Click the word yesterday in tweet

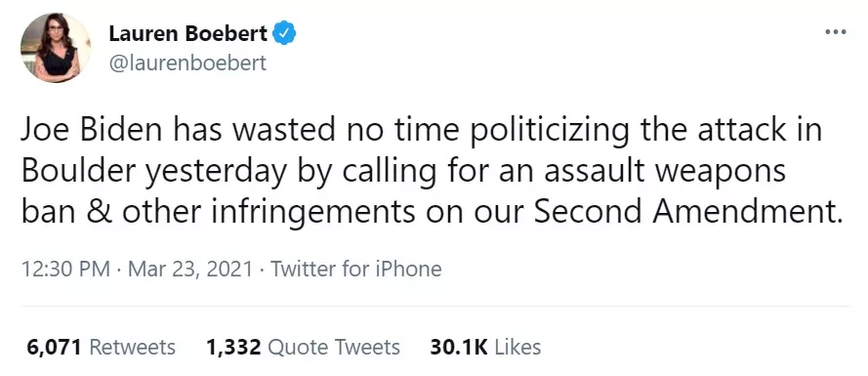(x=216, y=173)
